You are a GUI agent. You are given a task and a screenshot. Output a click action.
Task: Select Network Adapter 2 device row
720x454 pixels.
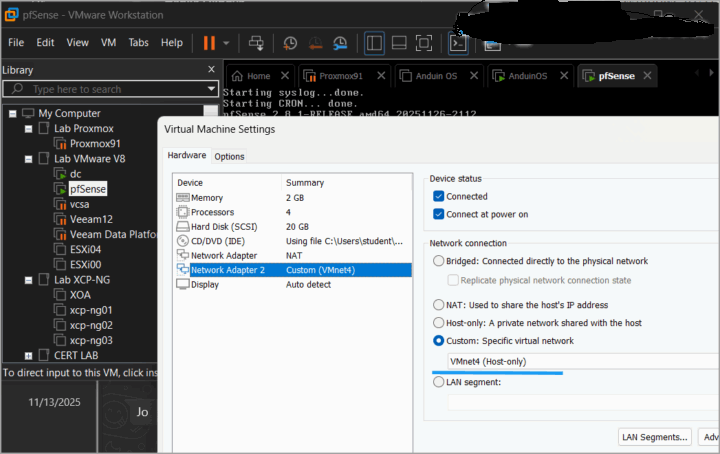[x=292, y=270]
